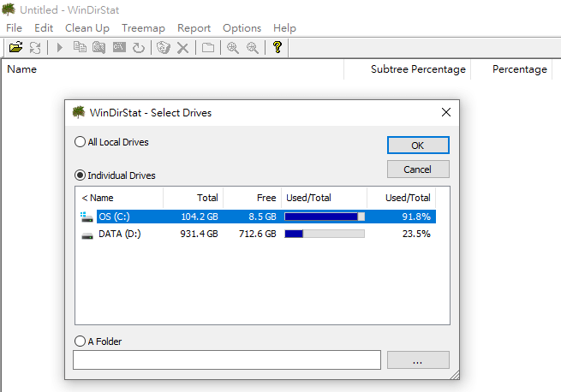
Task: Click the folder path input field
Action: coord(227,359)
